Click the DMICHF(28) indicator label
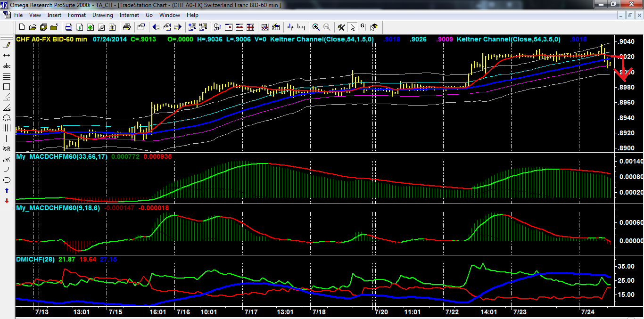 pos(34,260)
